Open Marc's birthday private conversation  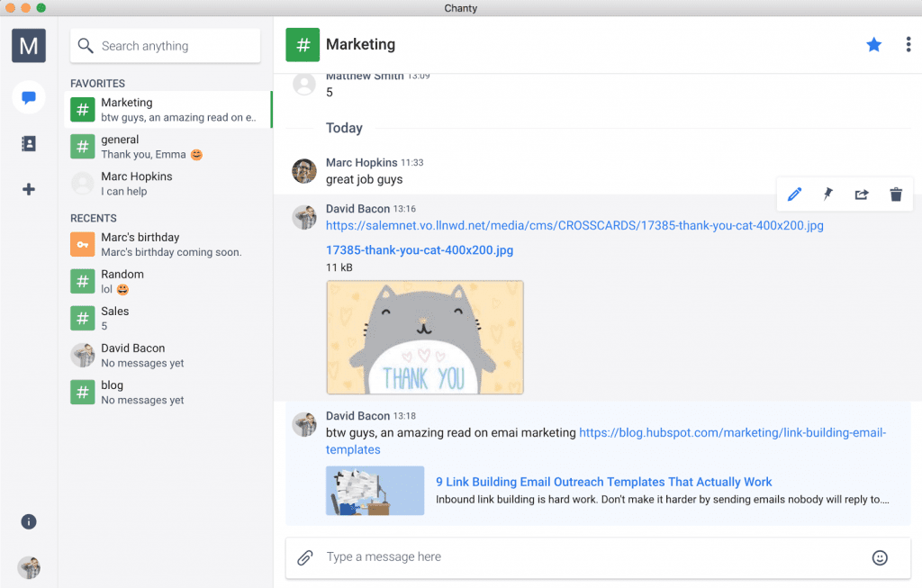[x=167, y=244]
